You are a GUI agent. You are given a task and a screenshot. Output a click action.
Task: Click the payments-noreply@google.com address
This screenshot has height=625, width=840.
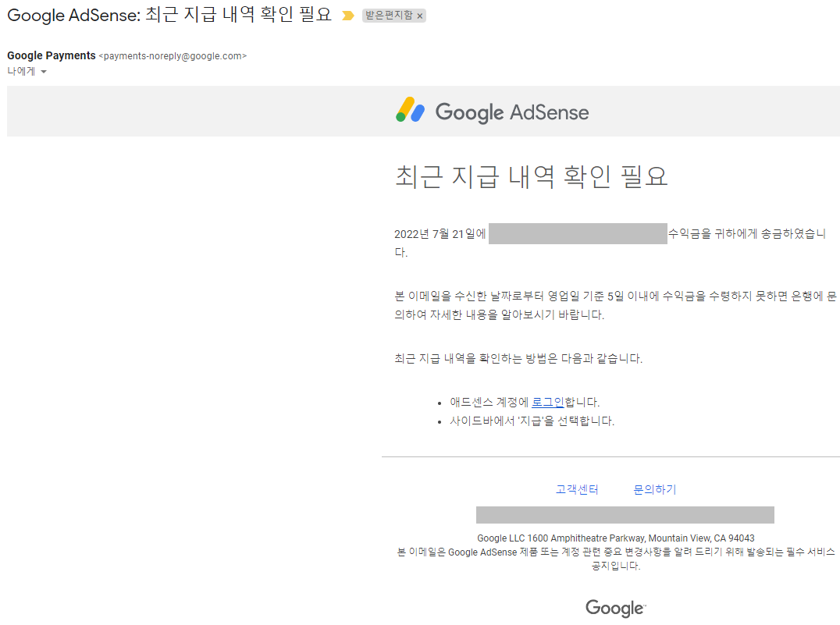click(x=173, y=56)
